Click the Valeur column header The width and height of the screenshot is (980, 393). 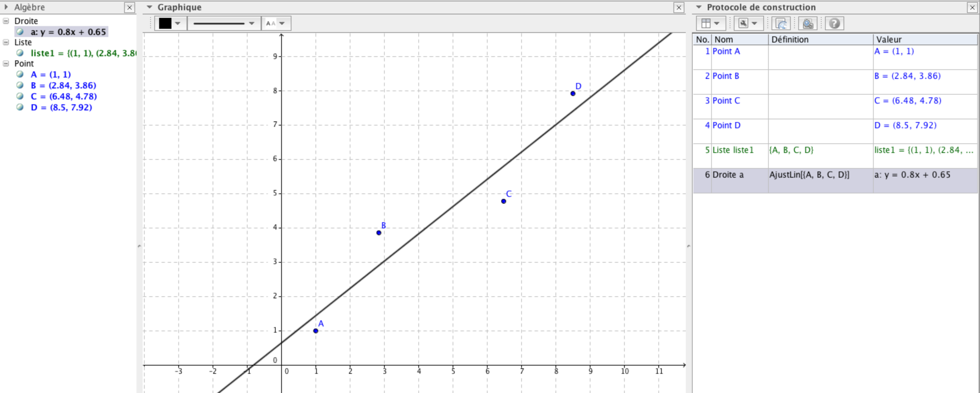[x=925, y=39]
